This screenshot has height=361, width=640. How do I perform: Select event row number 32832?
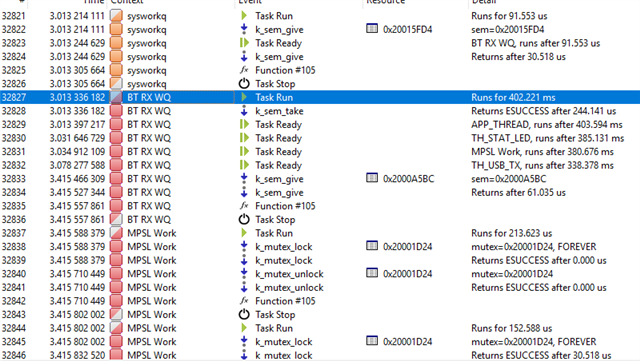[320, 165]
